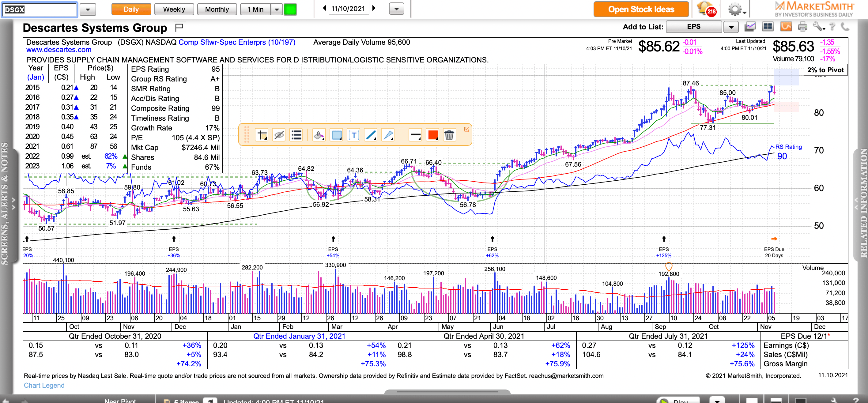
Task: Expand the Add to List dropdown arrow
Action: (731, 27)
